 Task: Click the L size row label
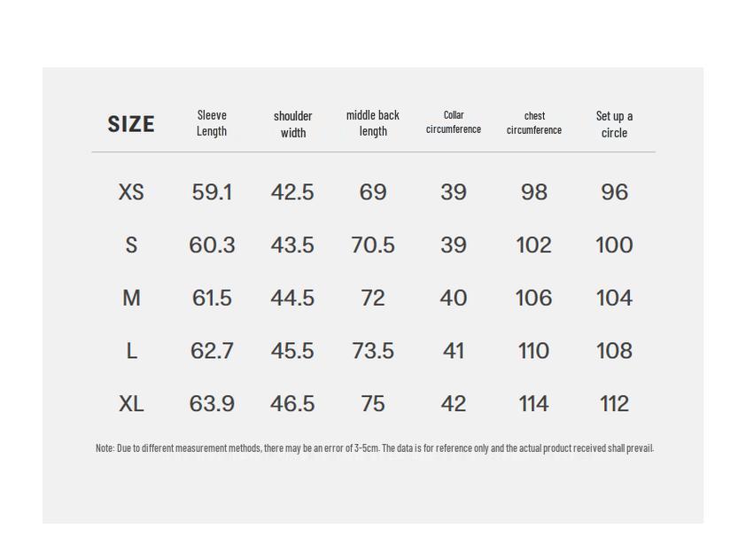tap(131, 352)
